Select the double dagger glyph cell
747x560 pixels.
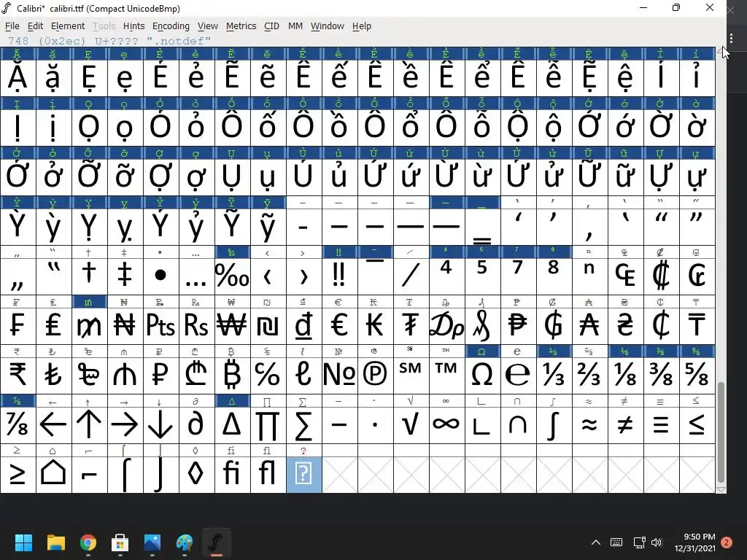pos(125,276)
